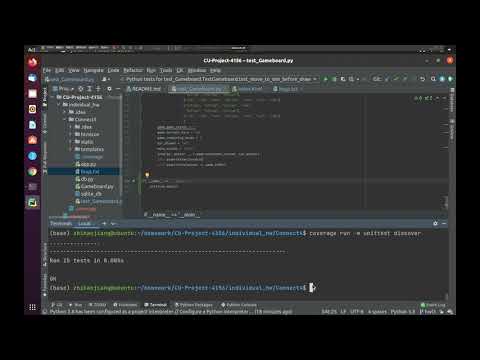Open the Window menu
480x360 pixels.
pos(197,70)
